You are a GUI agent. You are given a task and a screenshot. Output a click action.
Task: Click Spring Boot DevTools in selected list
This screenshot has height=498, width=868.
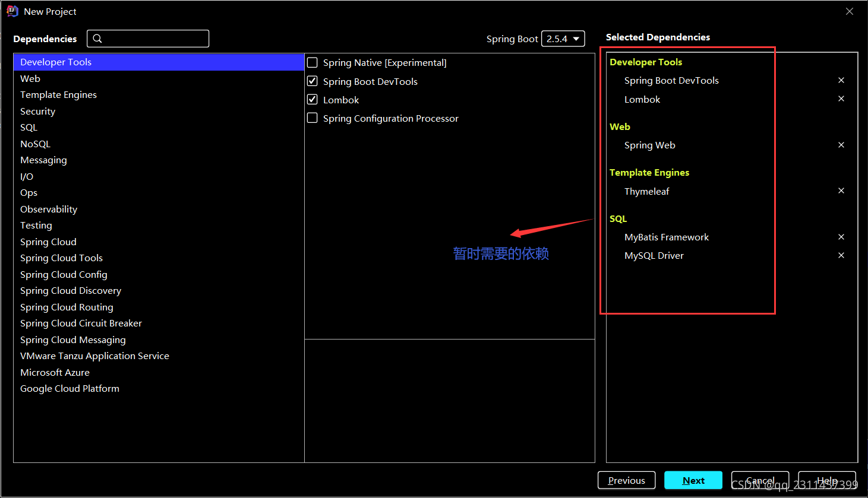point(671,81)
